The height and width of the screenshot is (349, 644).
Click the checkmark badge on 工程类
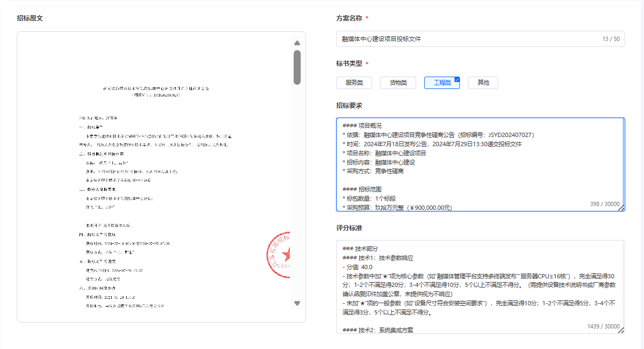[457, 79]
